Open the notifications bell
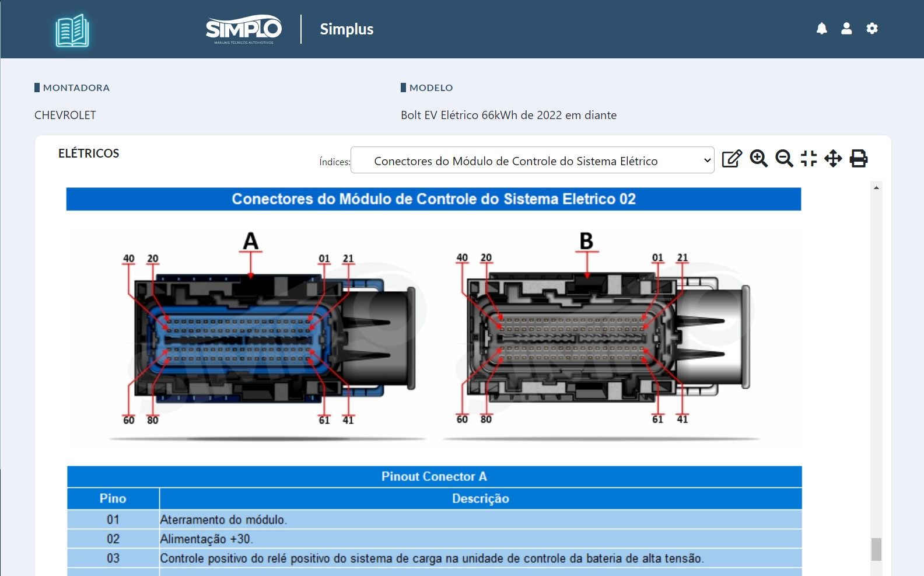Screen dimensions: 924x576 point(821,29)
